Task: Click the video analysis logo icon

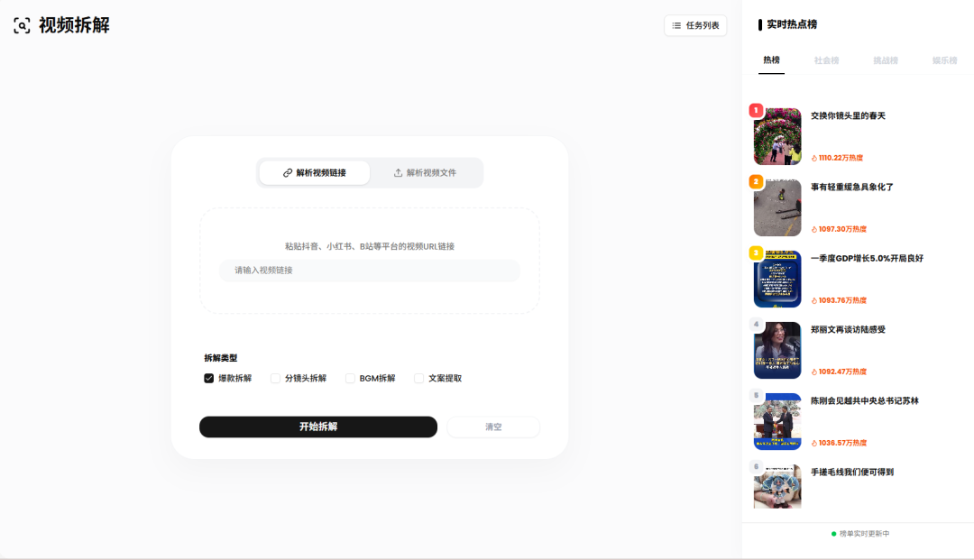Action: [22, 25]
